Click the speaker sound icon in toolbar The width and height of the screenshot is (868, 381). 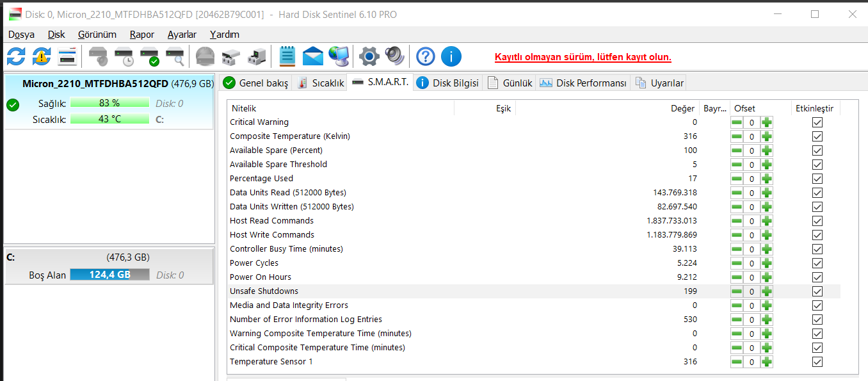coord(395,56)
